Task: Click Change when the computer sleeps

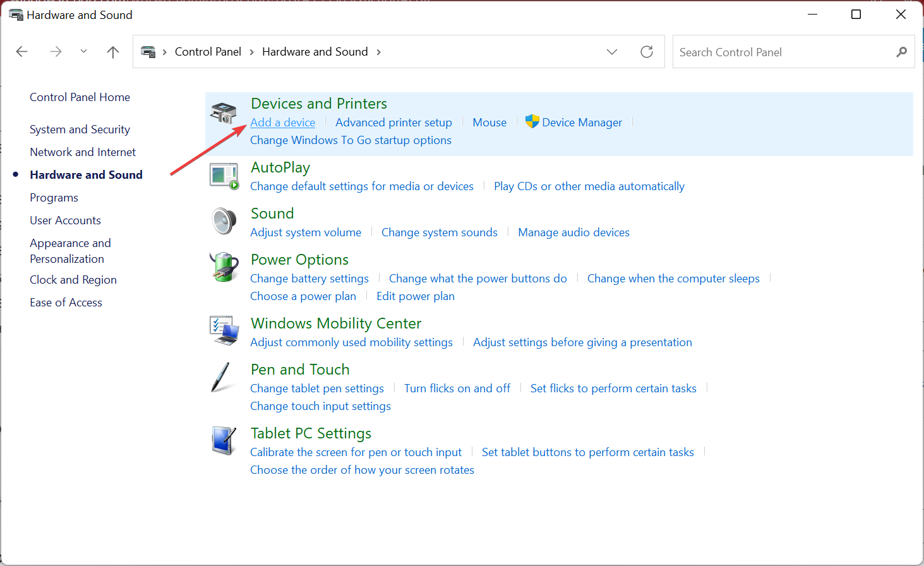Action: (673, 279)
